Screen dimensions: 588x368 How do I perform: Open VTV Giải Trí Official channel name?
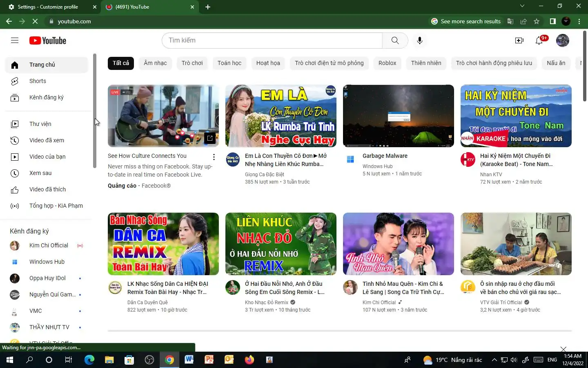coord(501,303)
